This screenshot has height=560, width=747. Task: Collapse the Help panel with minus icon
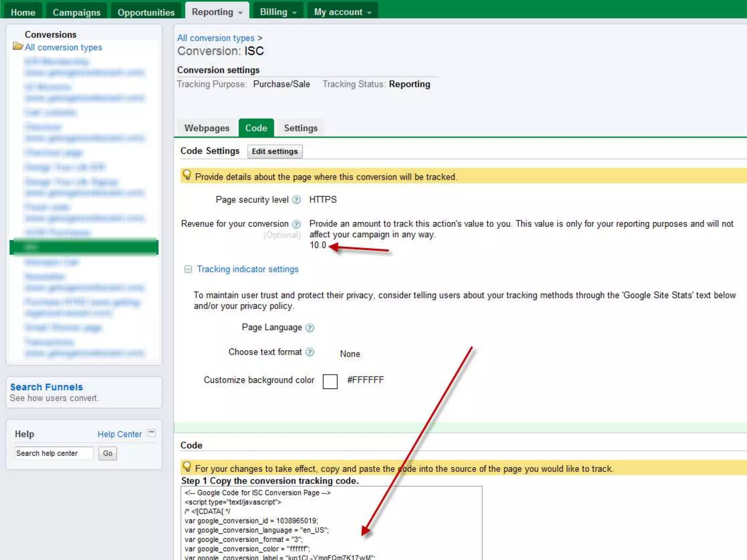point(151,433)
